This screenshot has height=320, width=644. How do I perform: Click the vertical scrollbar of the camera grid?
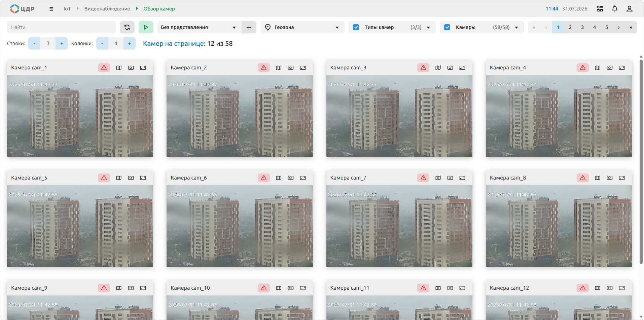641,162
